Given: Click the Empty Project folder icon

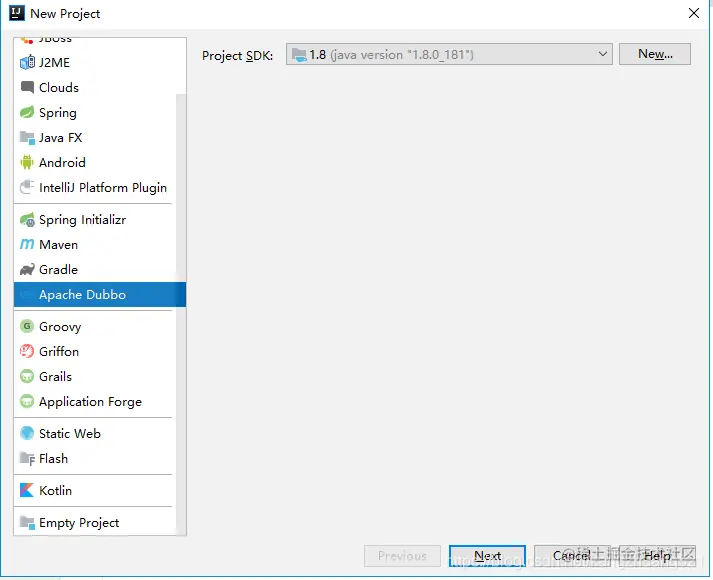Looking at the screenshot, I should 27,523.
